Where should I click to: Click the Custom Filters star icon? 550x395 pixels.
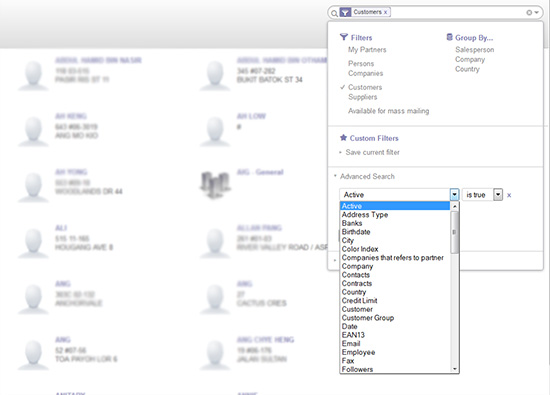pyautogui.click(x=343, y=138)
